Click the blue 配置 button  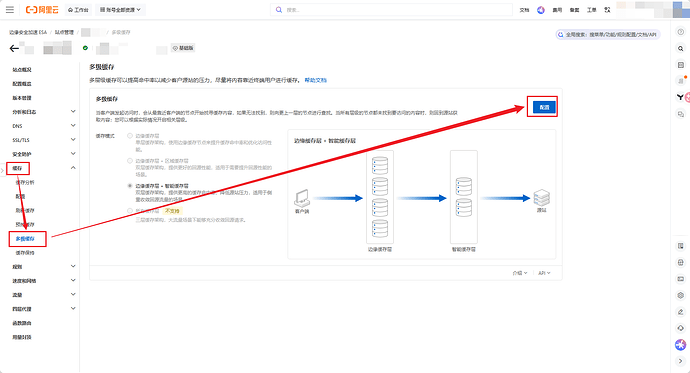(544, 107)
